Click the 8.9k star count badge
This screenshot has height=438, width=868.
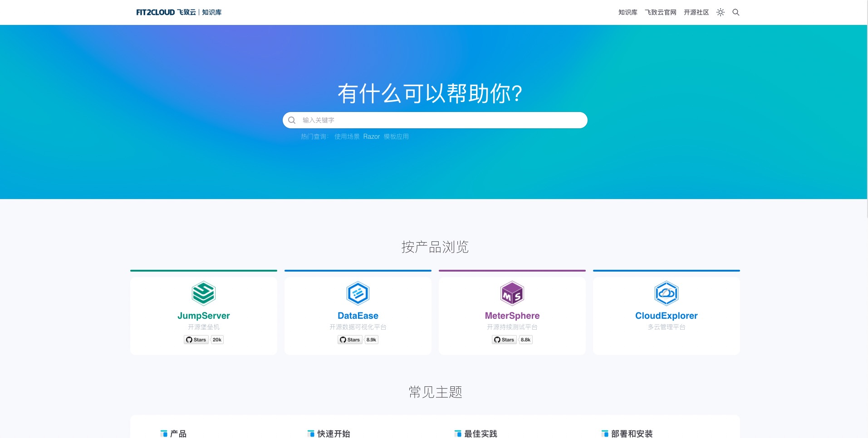pos(372,340)
